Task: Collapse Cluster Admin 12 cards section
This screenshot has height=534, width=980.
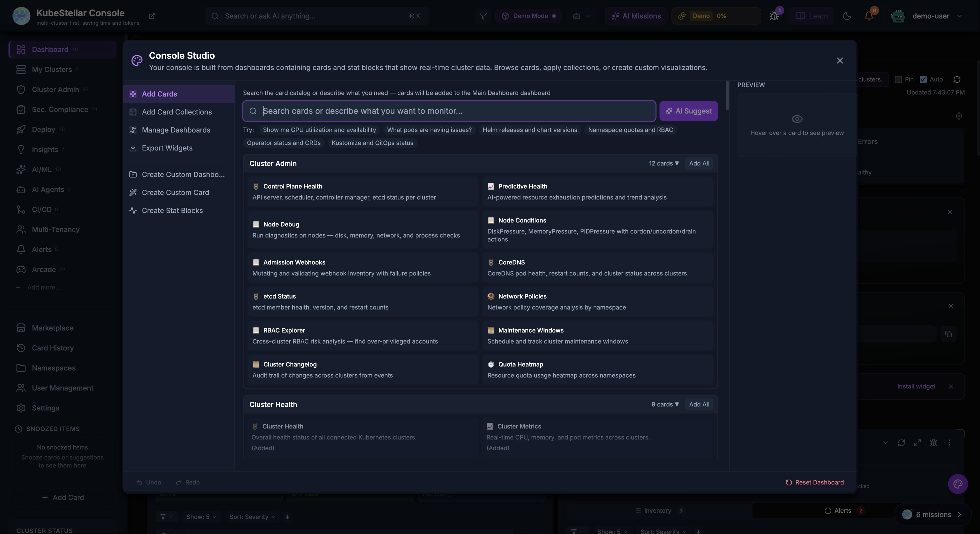Action: pos(663,163)
